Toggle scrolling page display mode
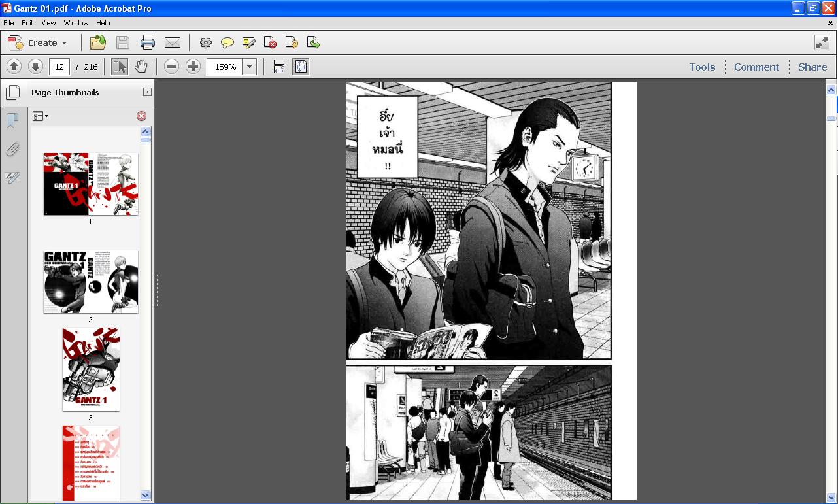 point(279,67)
